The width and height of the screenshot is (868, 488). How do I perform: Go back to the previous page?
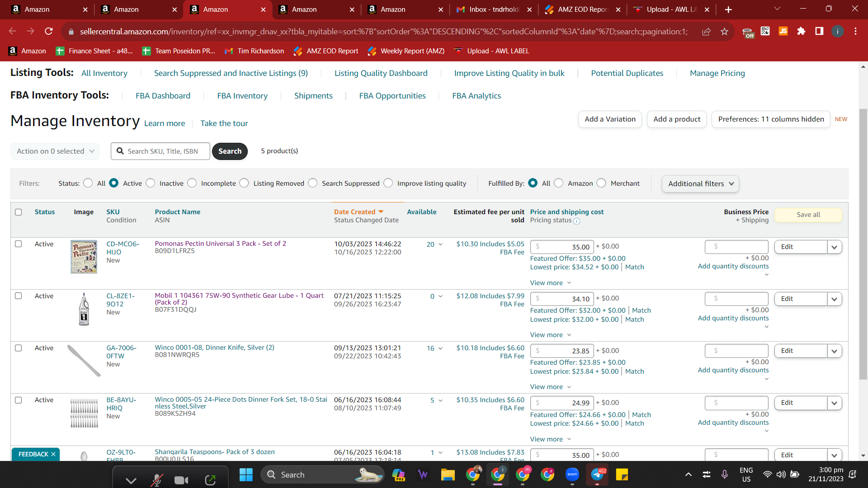click(13, 31)
